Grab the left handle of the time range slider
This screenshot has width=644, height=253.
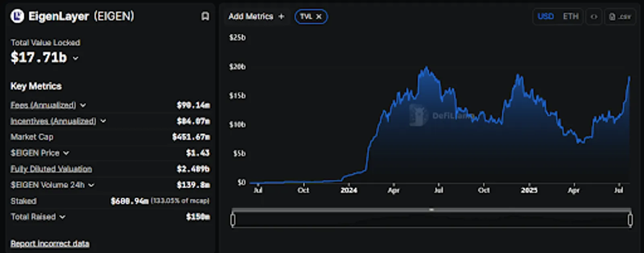(x=233, y=220)
